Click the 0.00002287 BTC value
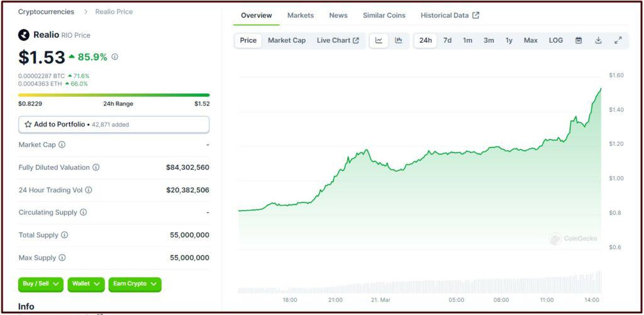The image size is (644, 315). pos(42,76)
